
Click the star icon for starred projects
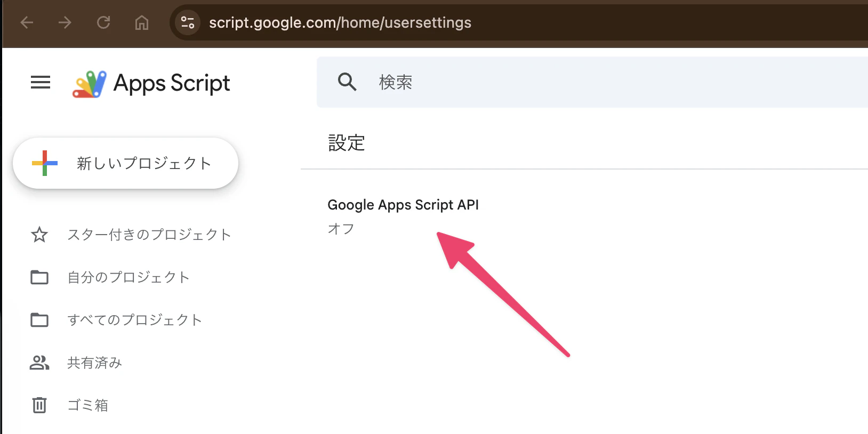pos(39,235)
